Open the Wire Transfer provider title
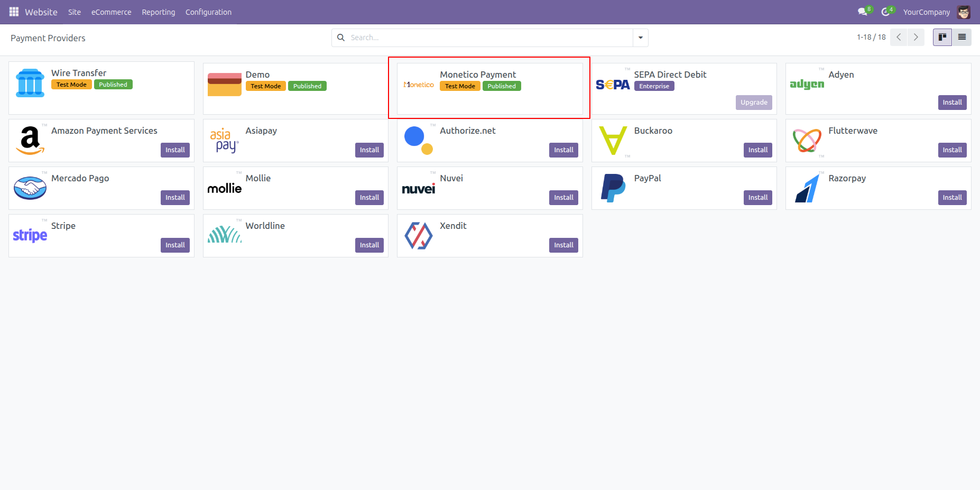The width and height of the screenshot is (980, 490). click(79, 73)
